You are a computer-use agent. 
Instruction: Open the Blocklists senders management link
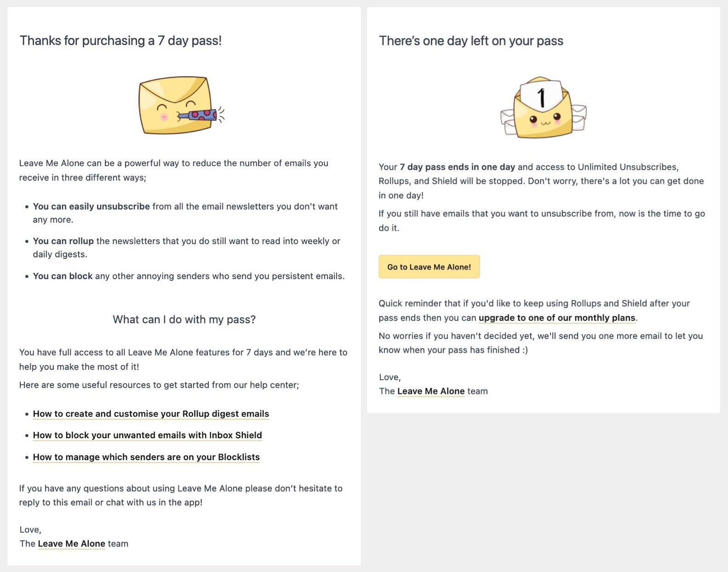tap(146, 457)
